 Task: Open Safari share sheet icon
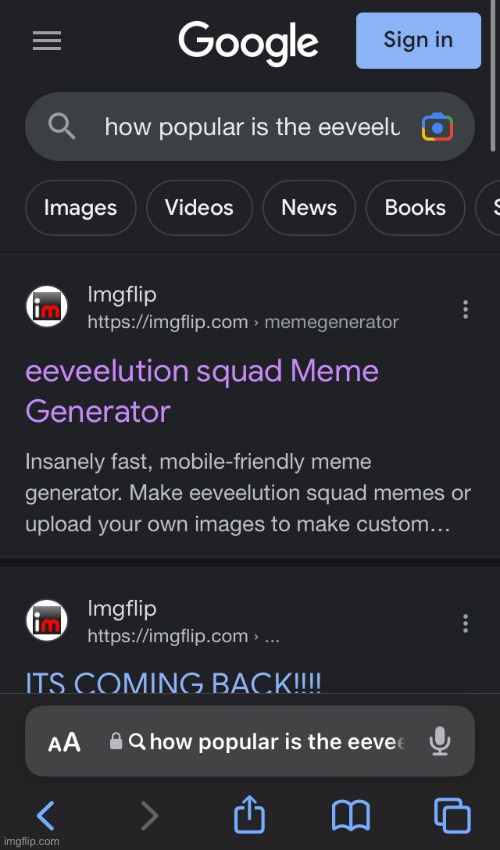(249, 813)
